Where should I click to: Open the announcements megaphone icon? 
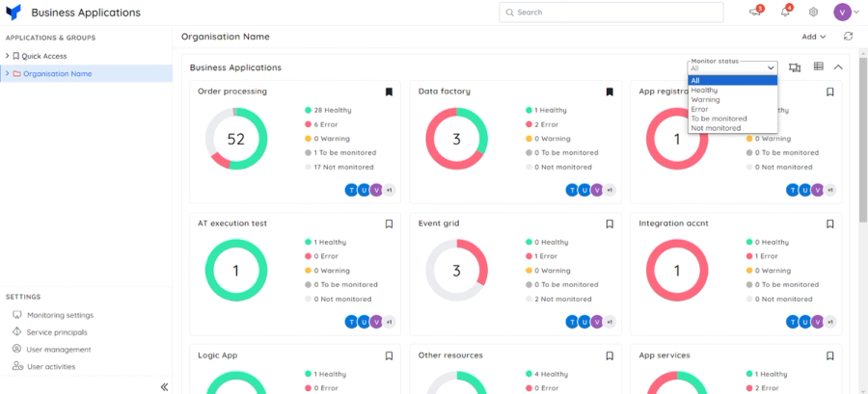pyautogui.click(x=754, y=13)
